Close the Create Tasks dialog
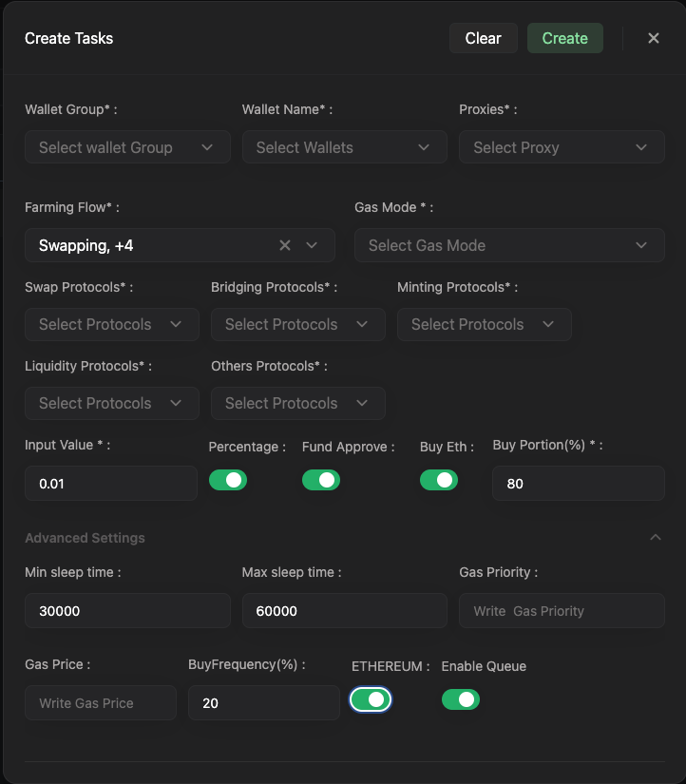686x784 pixels. [654, 38]
